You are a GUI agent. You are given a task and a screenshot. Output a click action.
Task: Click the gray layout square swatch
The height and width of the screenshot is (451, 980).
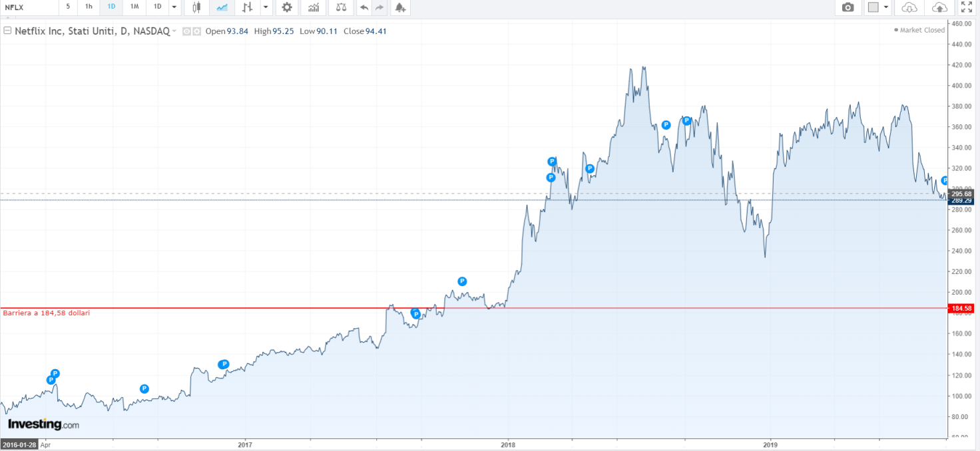coord(873,7)
